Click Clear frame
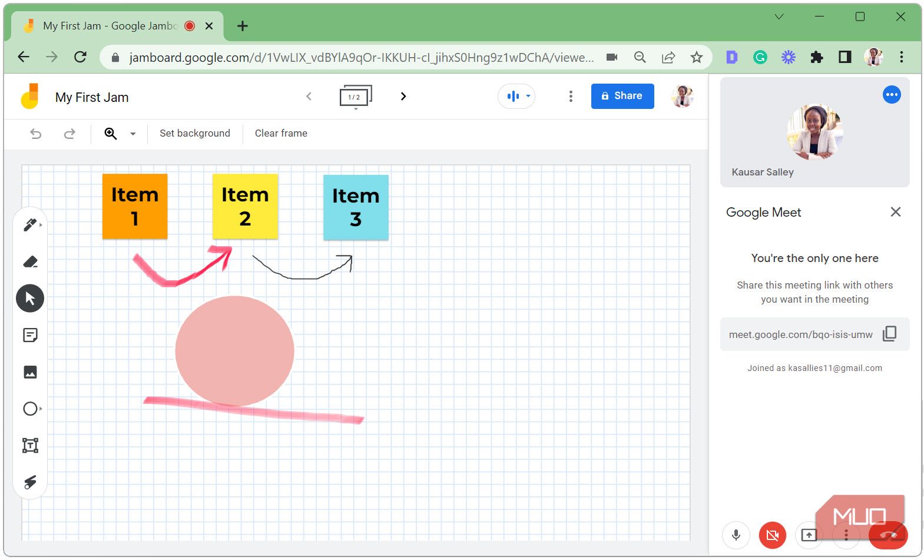The height and width of the screenshot is (560, 924). click(x=281, y=133)
